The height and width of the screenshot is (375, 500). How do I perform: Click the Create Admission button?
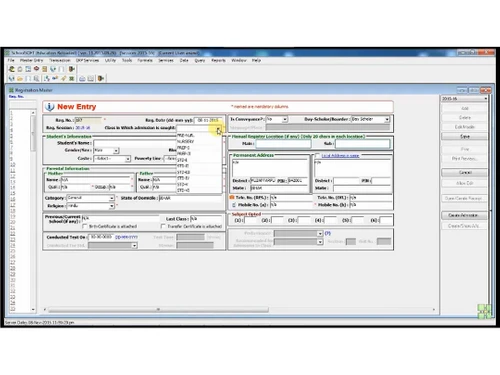[464, 215]
